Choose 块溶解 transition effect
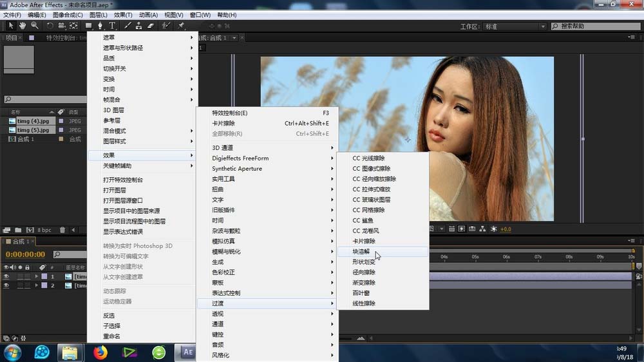644x362 pixels. point(383,251)
